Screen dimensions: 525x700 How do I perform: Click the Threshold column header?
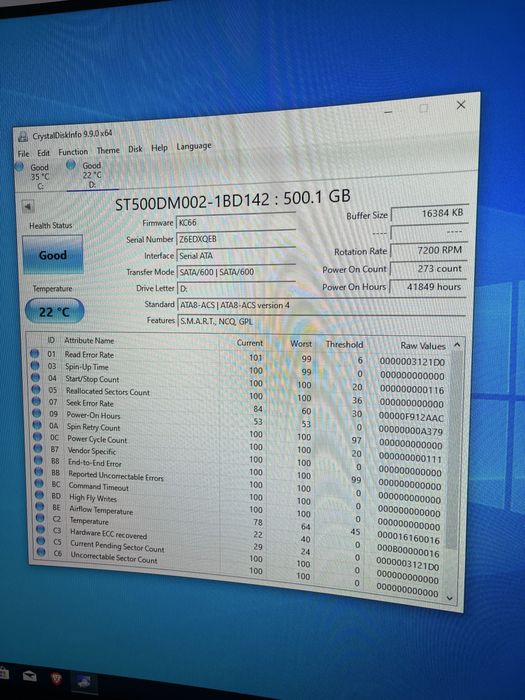[344, 344]
